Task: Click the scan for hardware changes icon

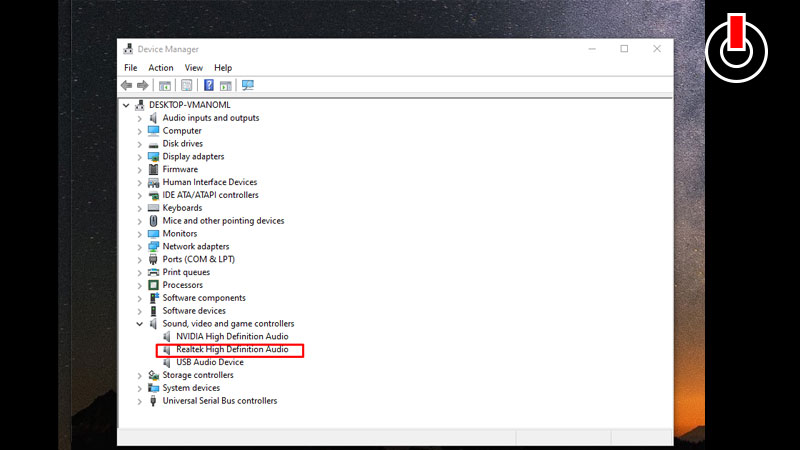Action: pyautogui.click(x=248, y=85)
